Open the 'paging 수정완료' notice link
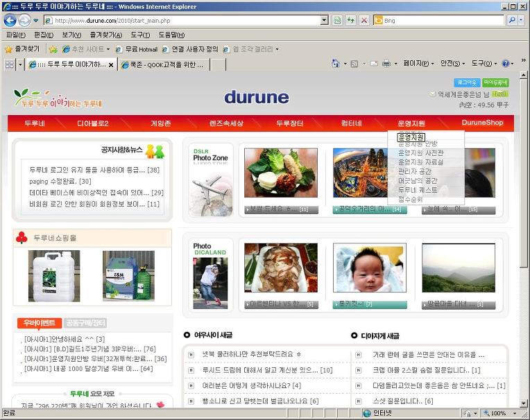Viewport: 530px width, 420px height. coord(60,182)
